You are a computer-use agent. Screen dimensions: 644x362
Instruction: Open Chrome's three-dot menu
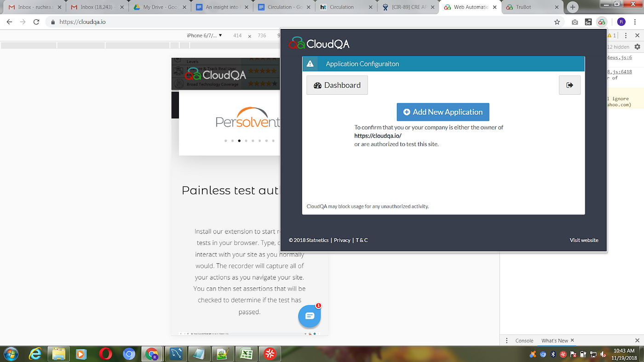click(636, 22)
